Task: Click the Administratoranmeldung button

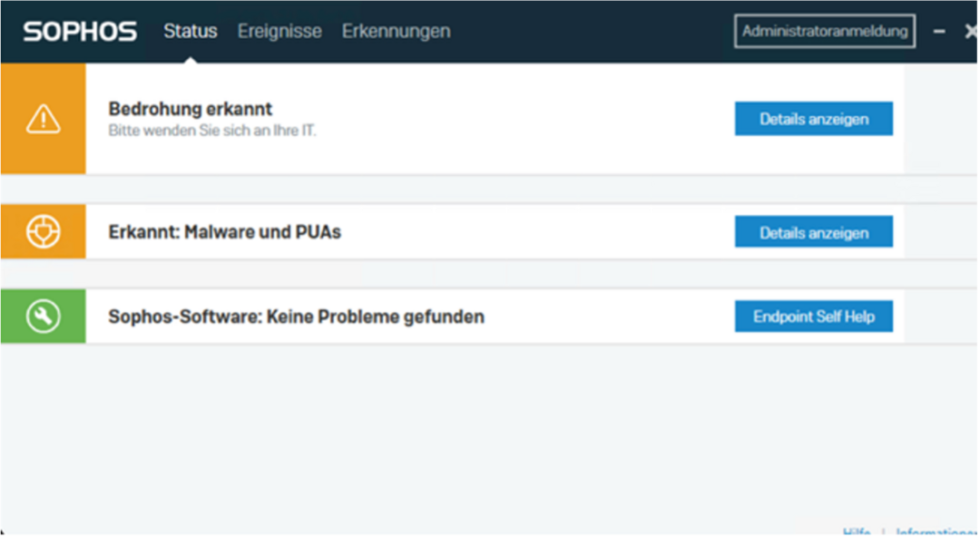Action: point(824,31)
